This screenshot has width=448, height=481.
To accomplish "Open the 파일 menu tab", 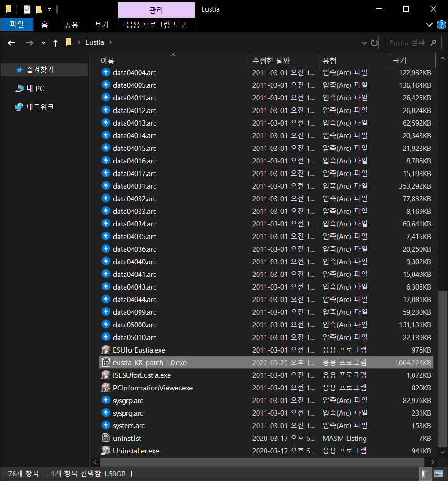I will [16, 24].
